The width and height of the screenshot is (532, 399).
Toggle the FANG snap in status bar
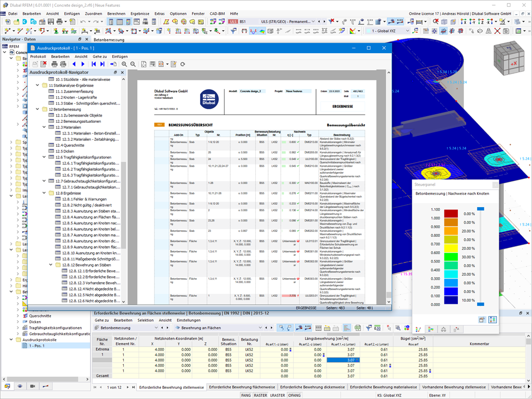tap(246, 395)
